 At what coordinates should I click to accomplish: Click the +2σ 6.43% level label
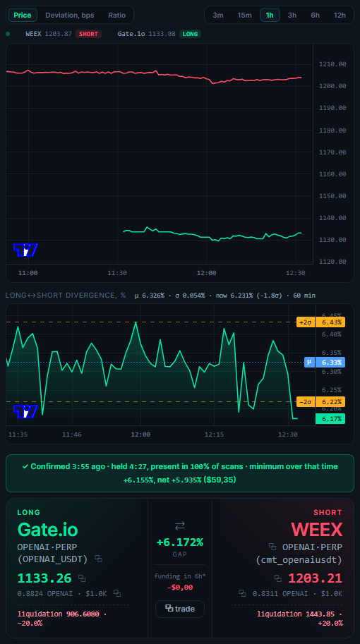pos(320,322)
